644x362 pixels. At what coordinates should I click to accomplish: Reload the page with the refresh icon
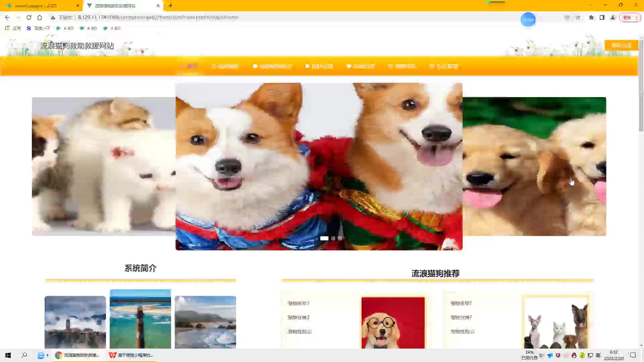(x=29, y=17)
